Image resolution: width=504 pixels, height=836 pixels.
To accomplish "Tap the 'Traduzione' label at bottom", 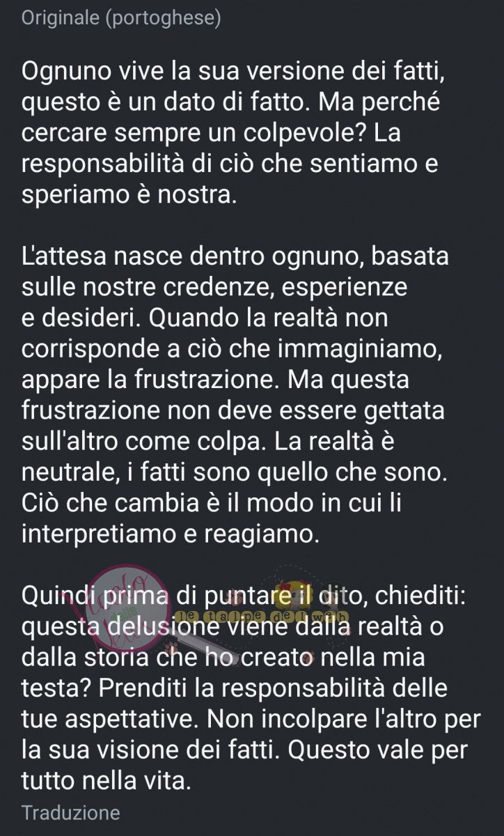I will [x=71, y=812].
